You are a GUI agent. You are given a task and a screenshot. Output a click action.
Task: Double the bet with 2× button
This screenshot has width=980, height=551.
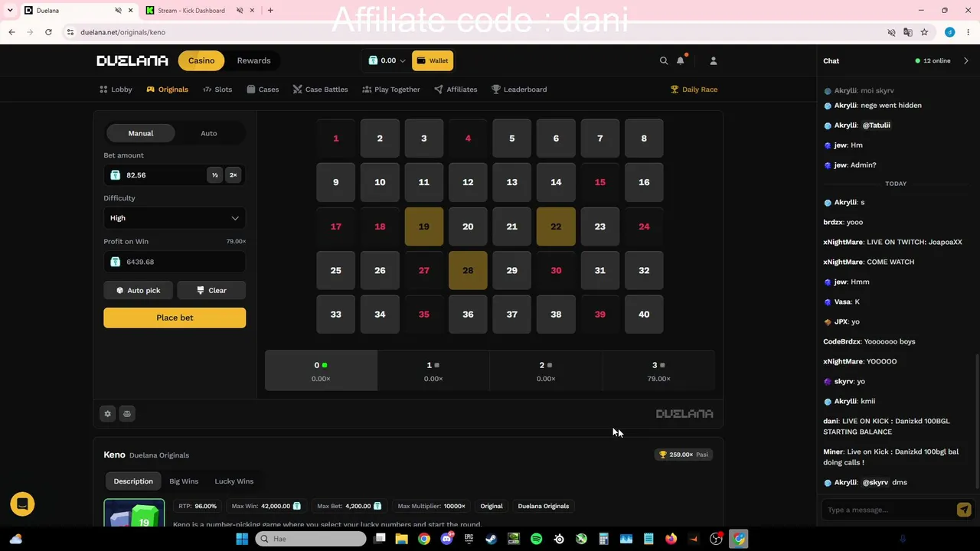coord(234,175)
